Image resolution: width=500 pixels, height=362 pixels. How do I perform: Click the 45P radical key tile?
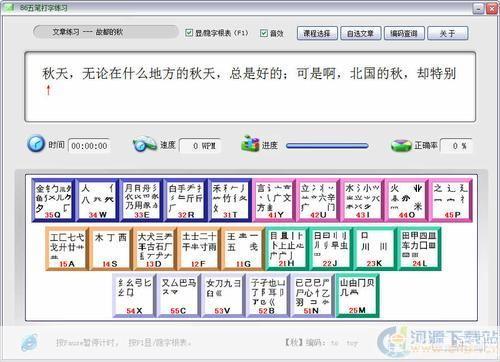(451, 200)
